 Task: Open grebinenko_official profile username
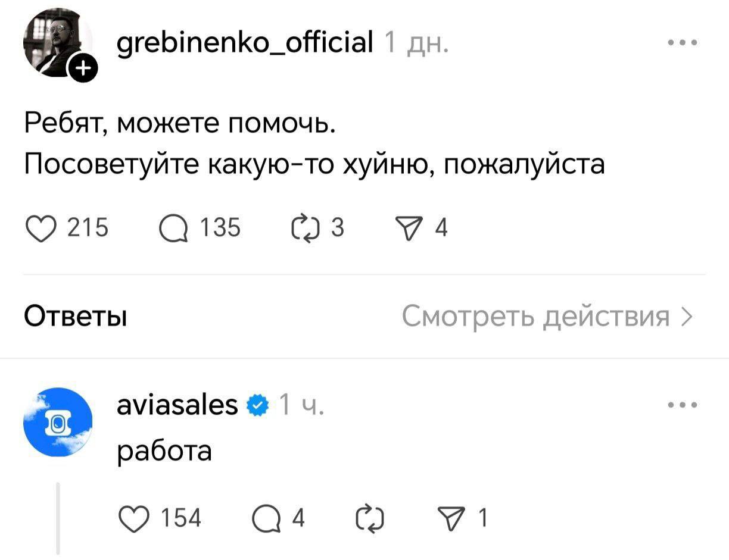[245, 43]
